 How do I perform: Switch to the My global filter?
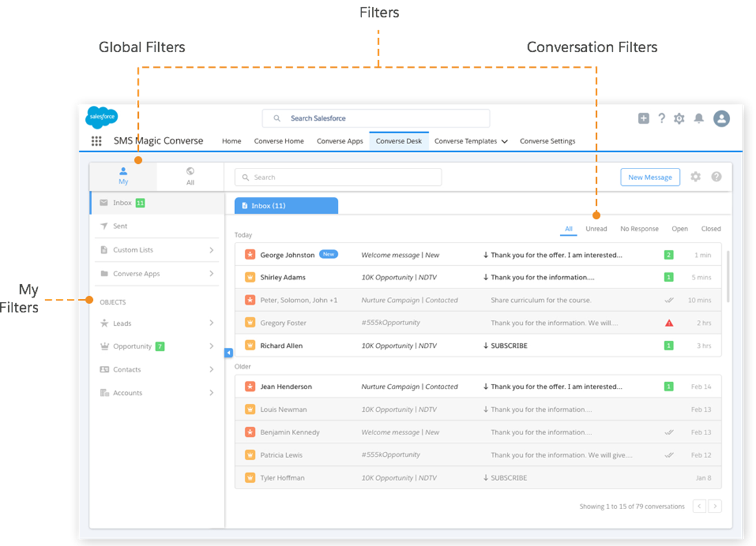tap(123, 176)
